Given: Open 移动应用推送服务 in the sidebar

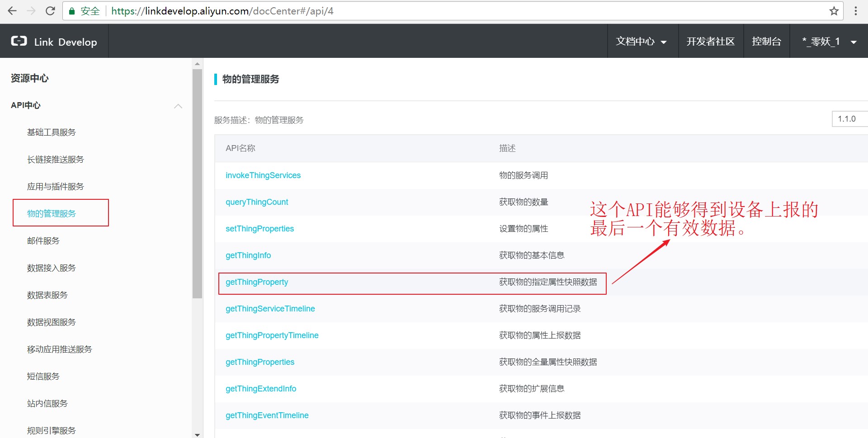Looking at the screenshot, I should (60, 349).
